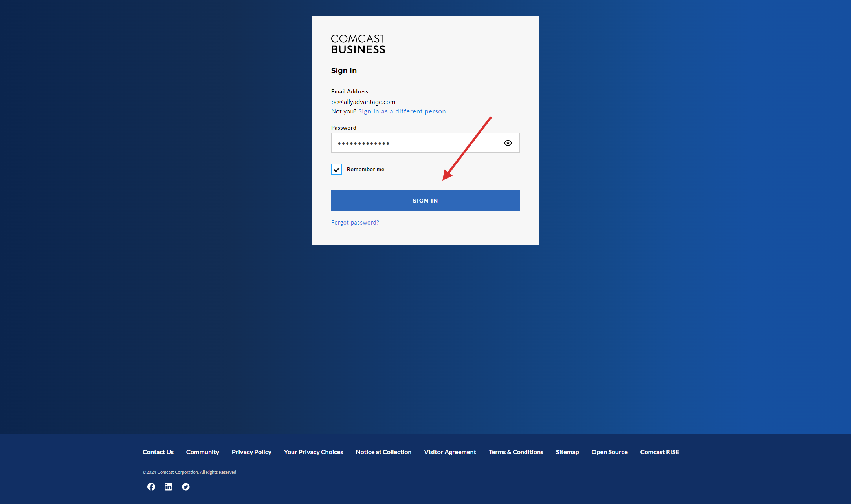Go to the Sitemap link
This screenshot has height=504, width=851.
coord(567,452)
